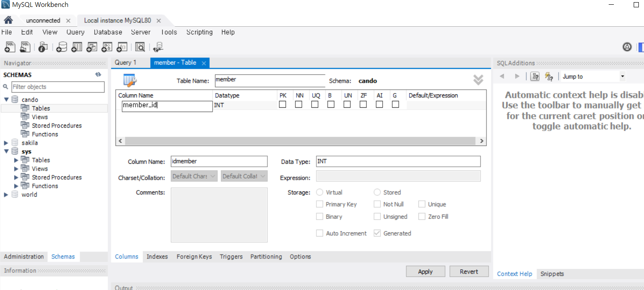Select the Virtual storage radio button

tap(320, 192)
